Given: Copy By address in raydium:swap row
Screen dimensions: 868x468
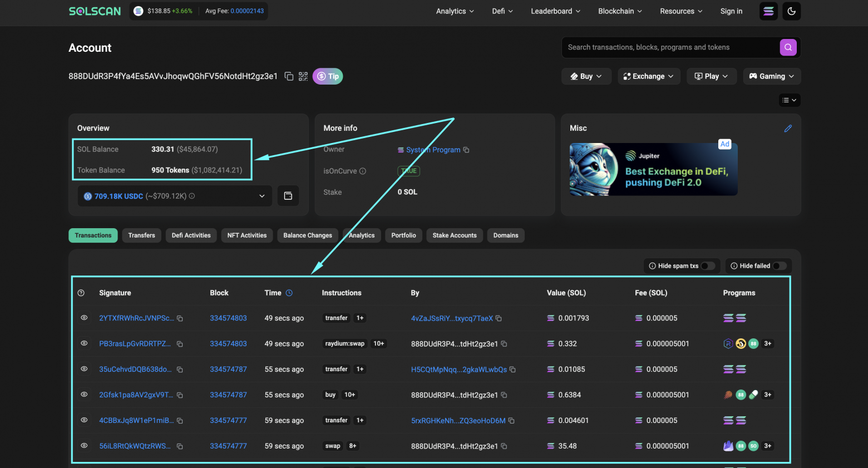Looking at the screenshot, I should click(504, 344).
